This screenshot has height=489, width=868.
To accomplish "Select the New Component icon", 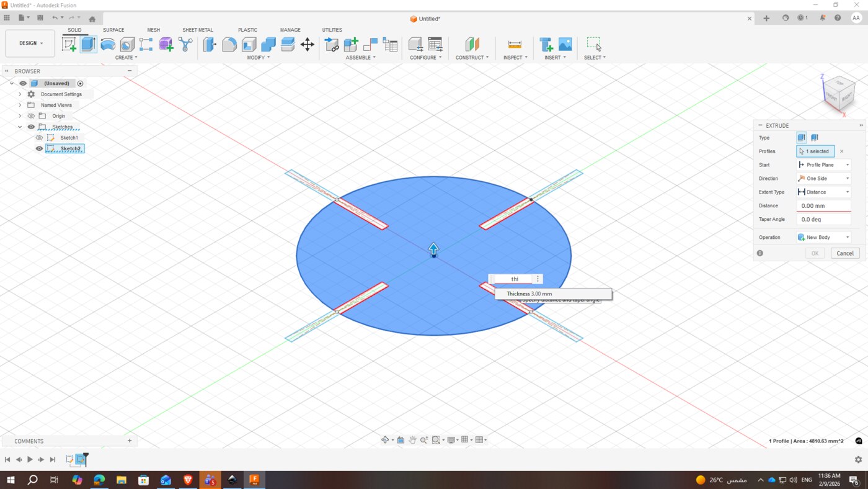I will click(351, 44).
